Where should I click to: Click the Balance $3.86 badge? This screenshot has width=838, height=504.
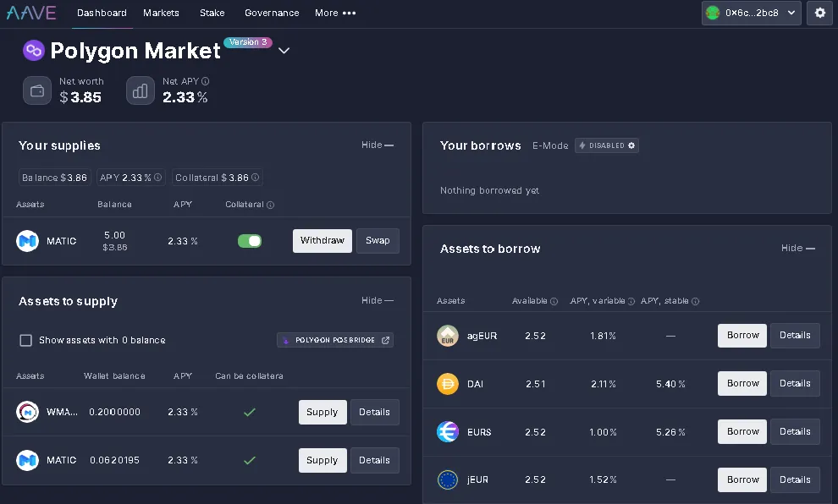(x=54, y=178)
